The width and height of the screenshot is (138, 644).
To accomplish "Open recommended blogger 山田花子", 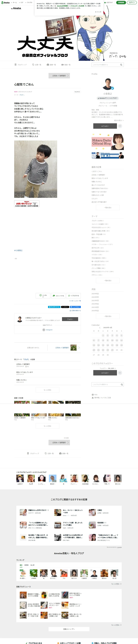I will (20, 480).
